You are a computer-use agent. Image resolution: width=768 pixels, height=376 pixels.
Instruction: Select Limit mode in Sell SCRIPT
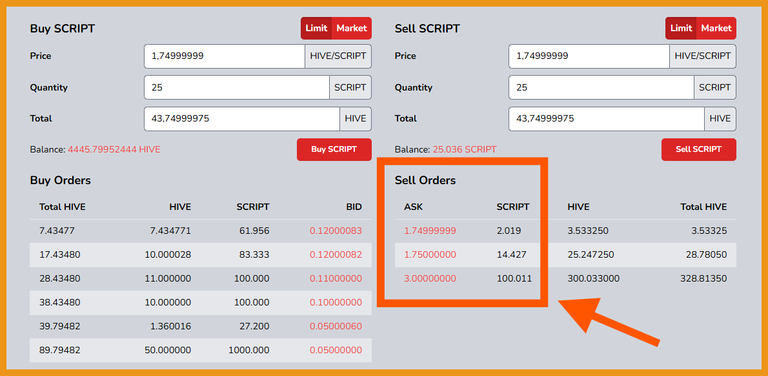[681, 28]
